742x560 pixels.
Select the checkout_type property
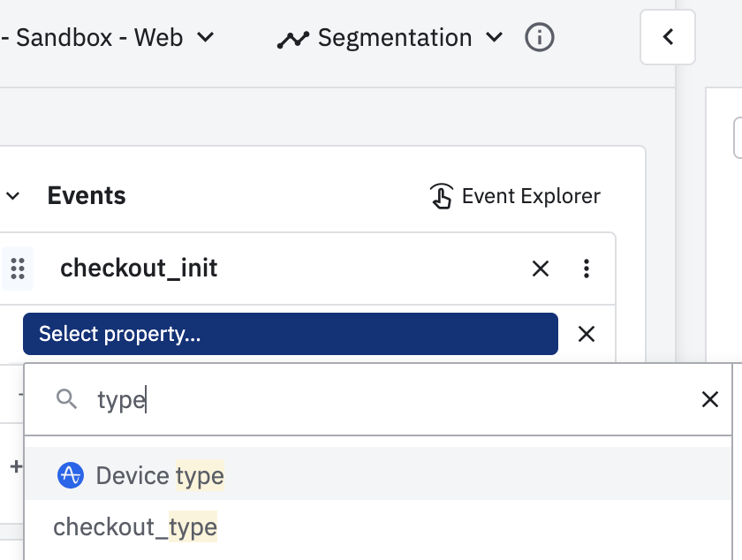coord(135,527)
